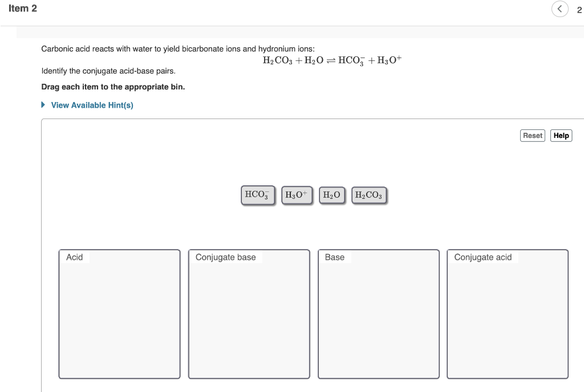This screenshot has height=392, width=584.
Task: Expand the View Available Hint(s) section
Action: coord(91,105)
